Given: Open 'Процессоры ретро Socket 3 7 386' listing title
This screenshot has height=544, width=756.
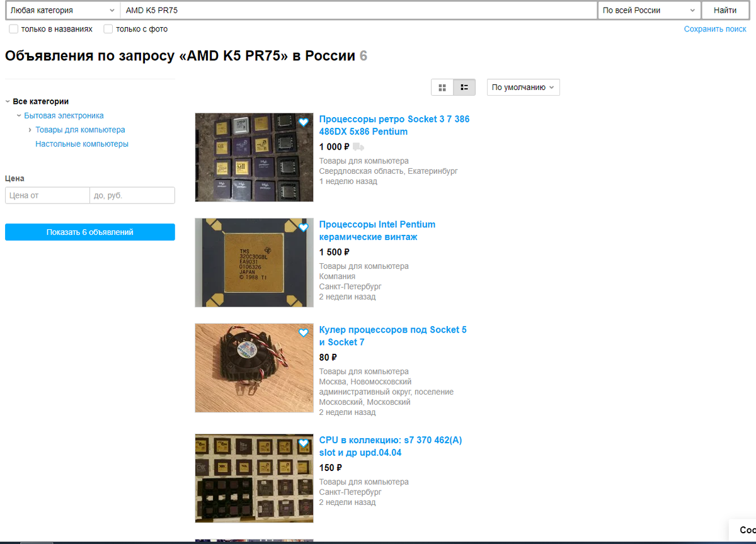Looking at the screenshot, I should tap(394, 125).
